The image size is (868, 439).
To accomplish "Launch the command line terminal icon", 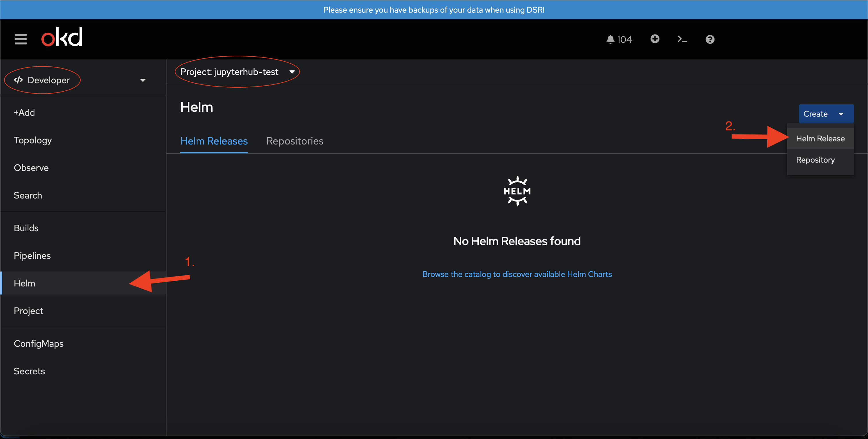I will (682, 39).
